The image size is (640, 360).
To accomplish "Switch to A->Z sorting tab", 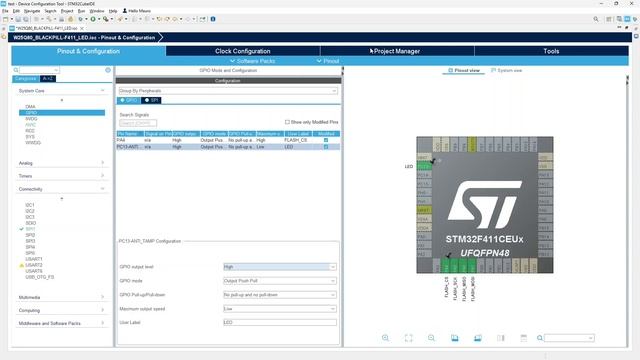I will pyautogui.click(x=48, y=78).
